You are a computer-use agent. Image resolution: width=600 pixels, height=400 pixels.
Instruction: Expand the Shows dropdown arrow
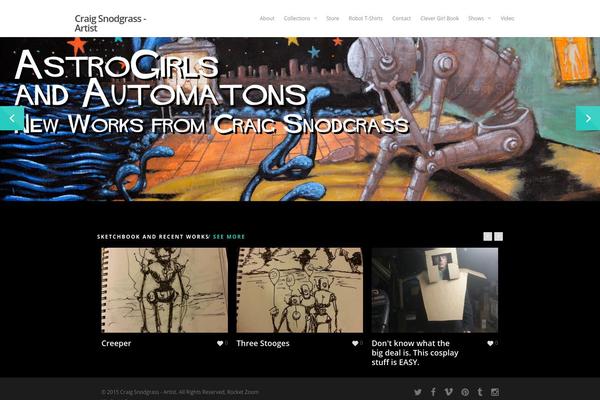489,18
